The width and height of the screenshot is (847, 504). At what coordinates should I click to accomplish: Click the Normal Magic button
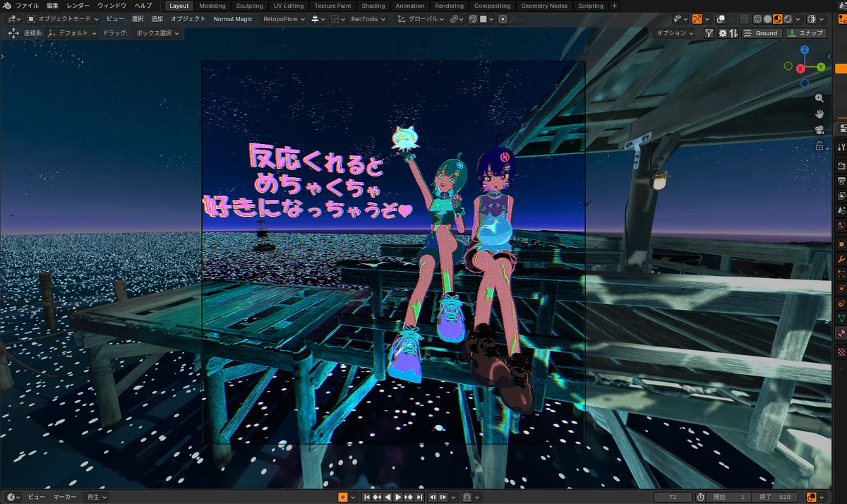pyautogui.click(x=233, y=19)
